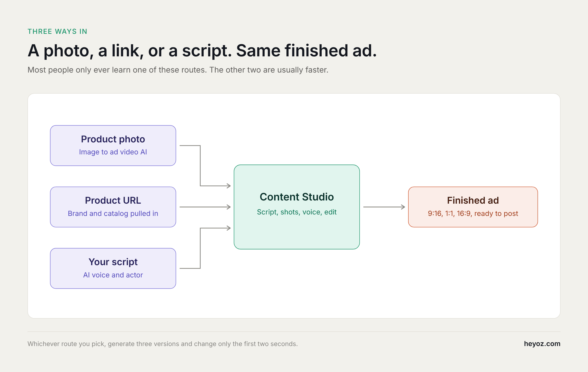The image size is (588, 372).
Task: Click 'Script, shots, voice, edit' caption
Action: (297, 212)
